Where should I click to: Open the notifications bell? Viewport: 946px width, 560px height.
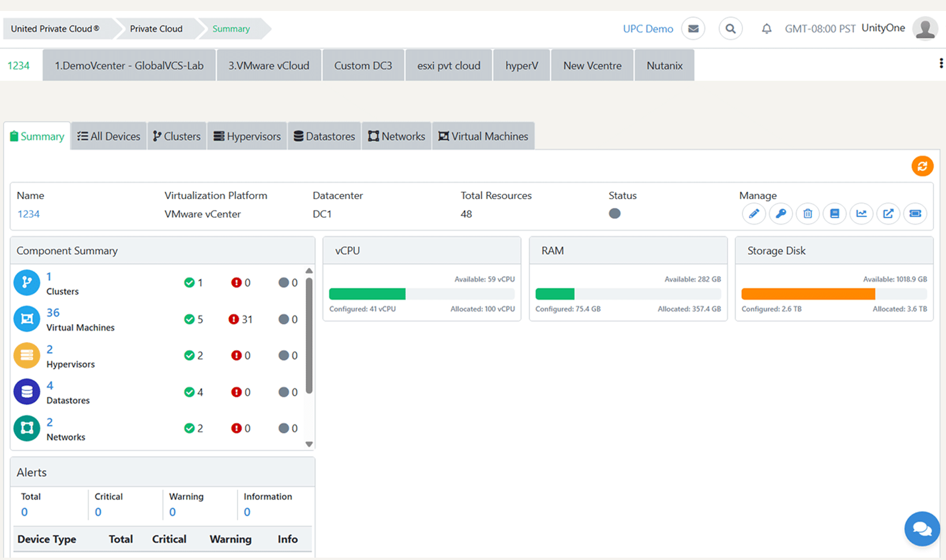click(x=766, y=29)
